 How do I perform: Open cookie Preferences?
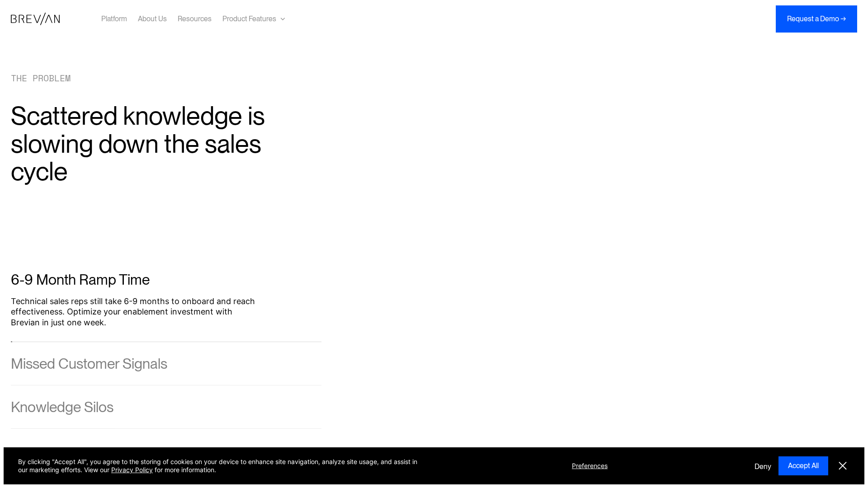tap(590, 466)
